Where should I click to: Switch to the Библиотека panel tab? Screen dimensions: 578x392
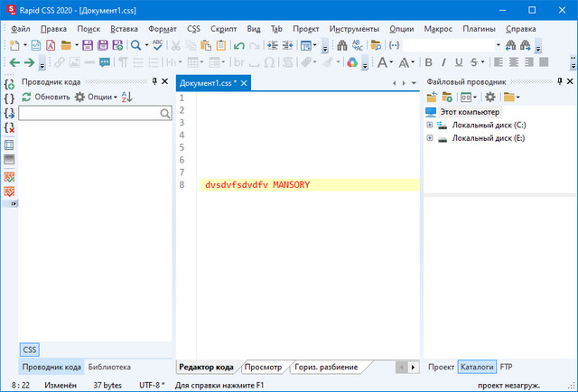(109, 368)
